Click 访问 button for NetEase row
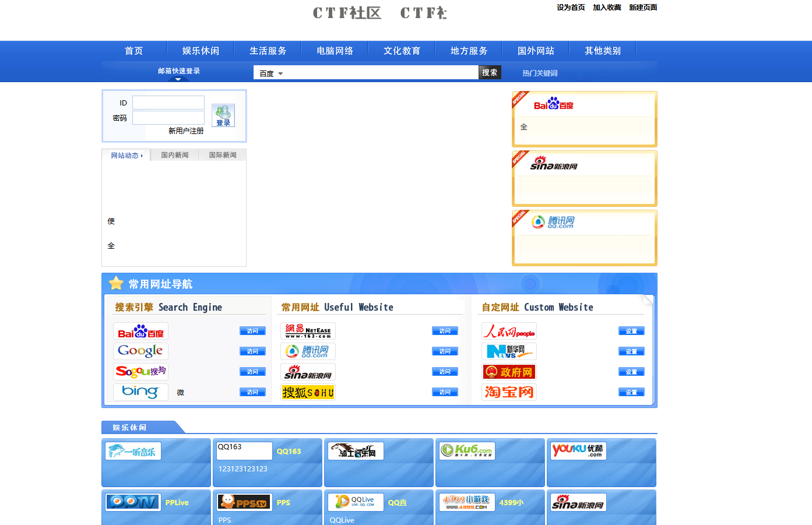 point(445,331)
